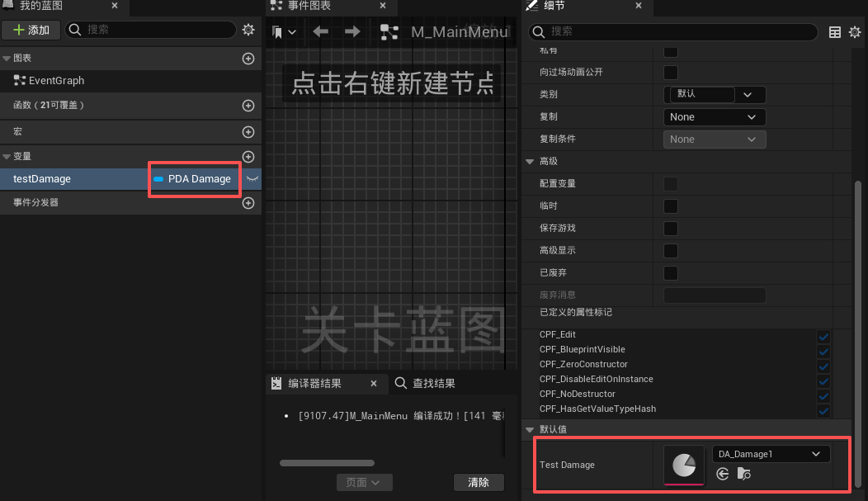Browse to DA_Damage1 asset in content browser
Image resolution: width=868 pixels, height=501 pixels.
tap(744, 474)
